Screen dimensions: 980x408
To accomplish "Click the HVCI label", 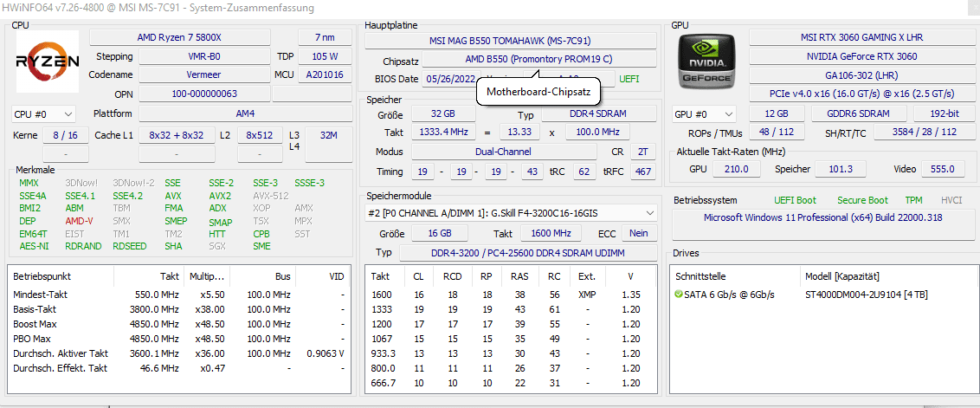I will coord(952,200).
